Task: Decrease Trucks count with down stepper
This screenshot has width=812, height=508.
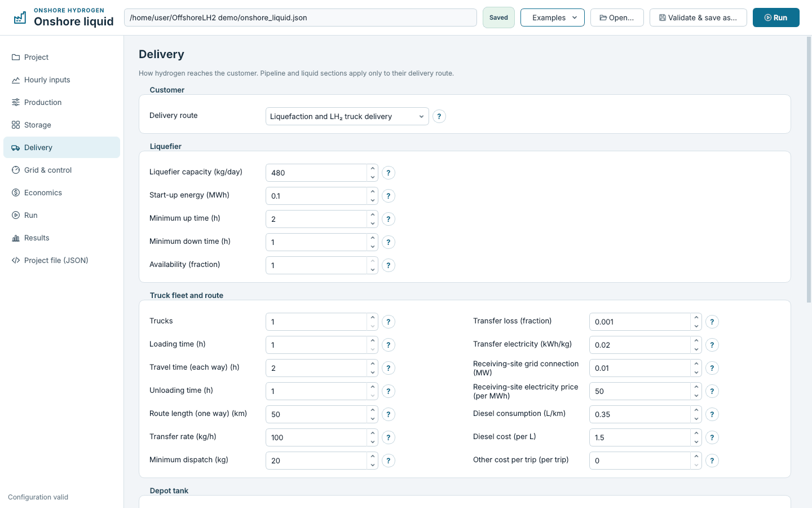Action: pyautogui.click(x=373, y=326)
